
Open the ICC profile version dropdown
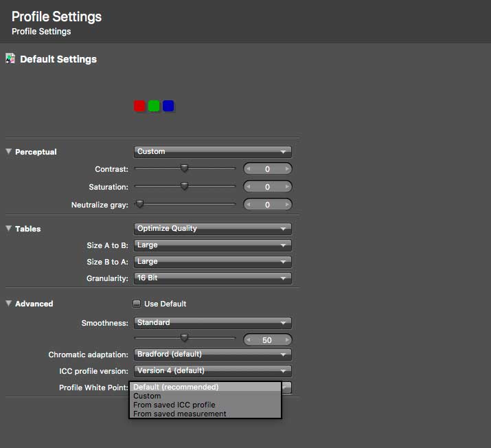[213, 371]
